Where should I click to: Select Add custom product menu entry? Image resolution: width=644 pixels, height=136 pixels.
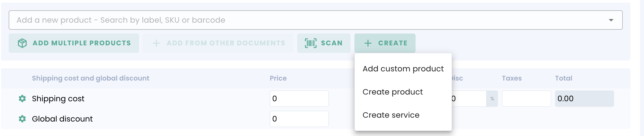(403, 69)
